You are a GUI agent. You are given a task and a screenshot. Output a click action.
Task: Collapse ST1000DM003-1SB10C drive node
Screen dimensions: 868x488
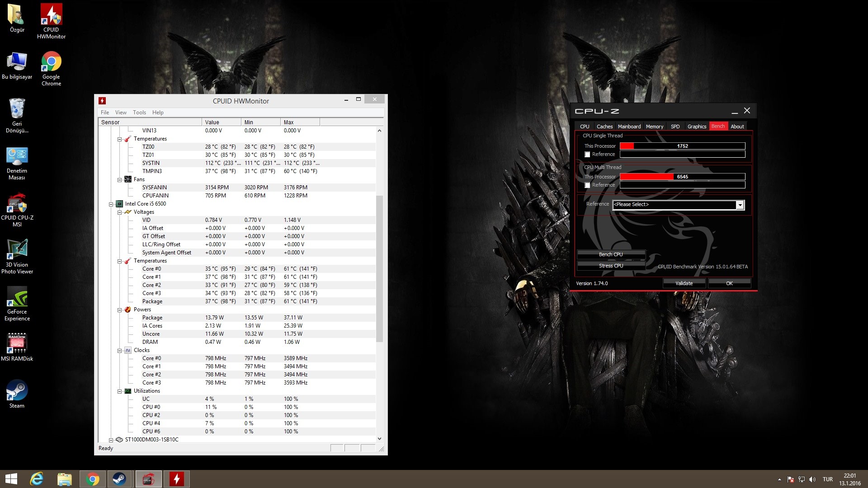[111, 440]
